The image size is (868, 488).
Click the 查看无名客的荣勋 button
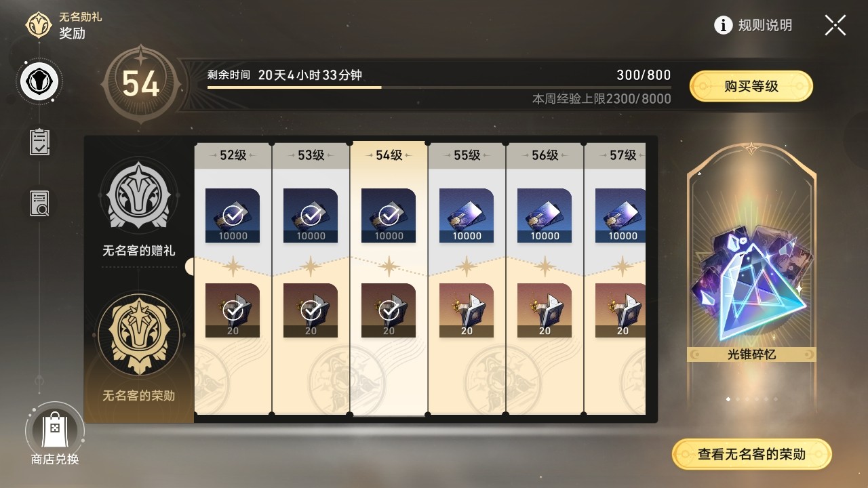(751, 454)
